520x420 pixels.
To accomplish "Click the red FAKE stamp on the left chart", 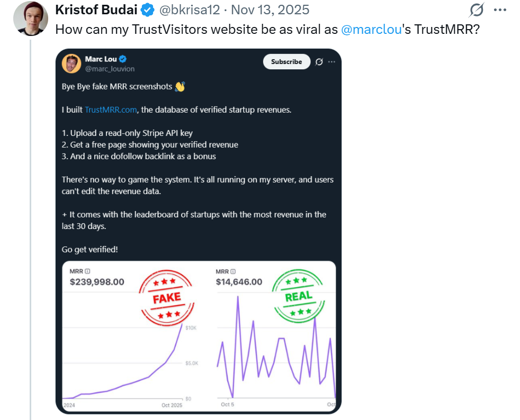I will point(166,298).
